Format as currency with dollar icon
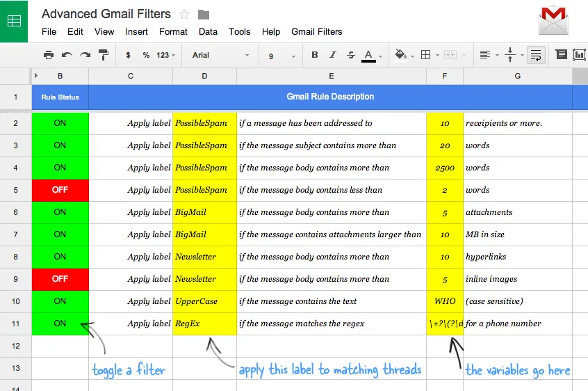Viewport: 588px width, 391px height. (x=129, y=55)
